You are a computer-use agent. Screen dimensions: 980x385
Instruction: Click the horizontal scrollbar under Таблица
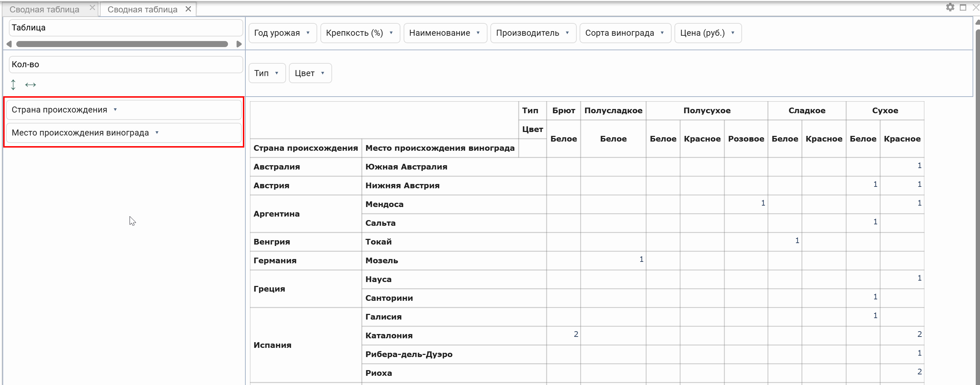(122, 44)
